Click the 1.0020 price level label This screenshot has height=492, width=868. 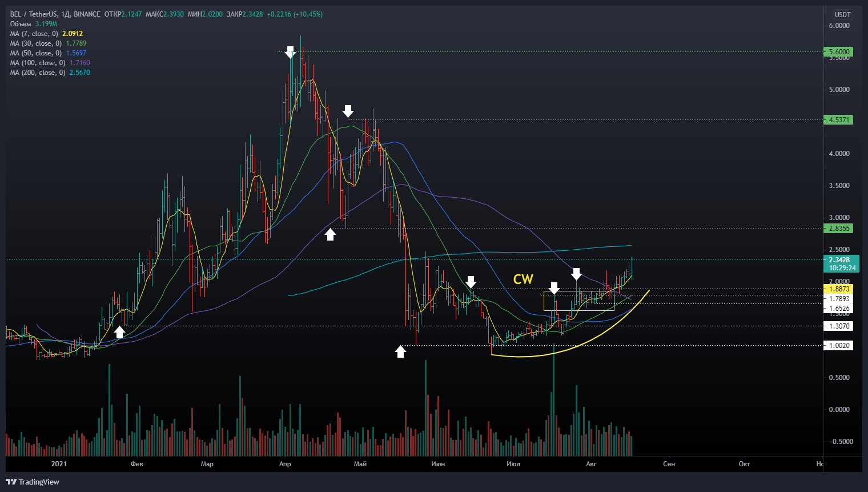coord(839,346)
